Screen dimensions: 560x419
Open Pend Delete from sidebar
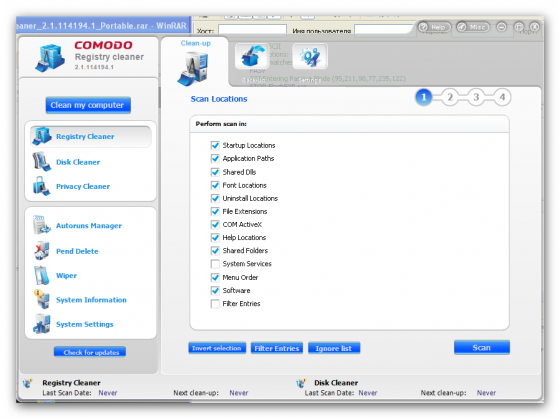[x=77, y=251]
